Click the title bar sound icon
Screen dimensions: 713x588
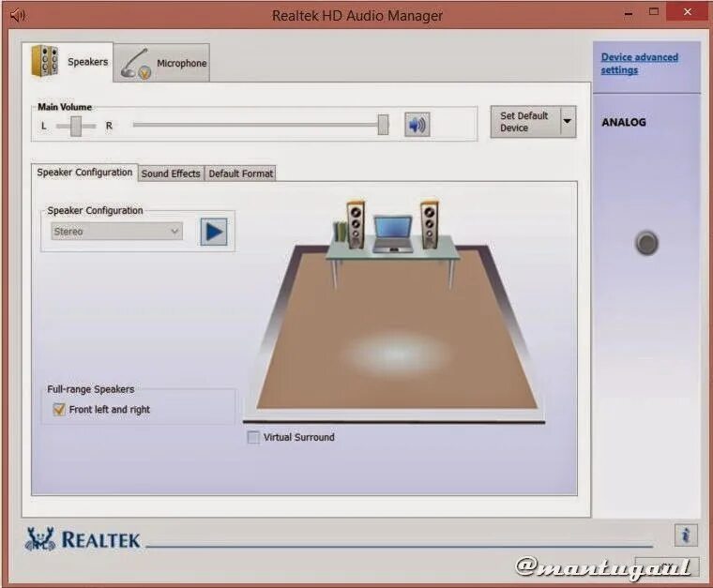point(19,15)
